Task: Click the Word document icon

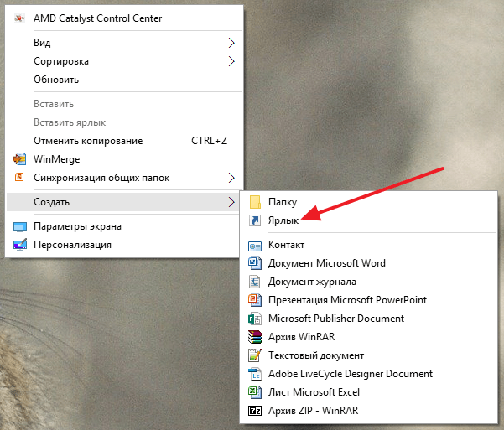Action: (255, 263)
